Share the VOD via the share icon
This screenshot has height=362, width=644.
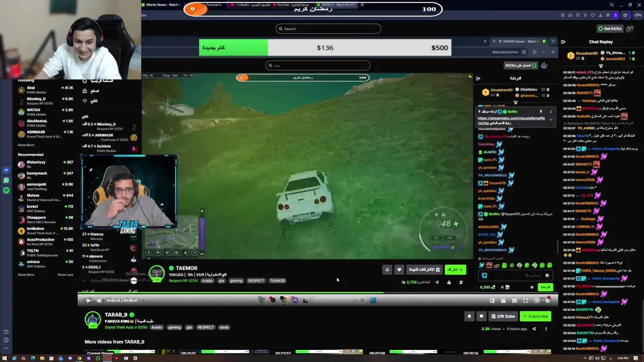[x=534, y=329]
